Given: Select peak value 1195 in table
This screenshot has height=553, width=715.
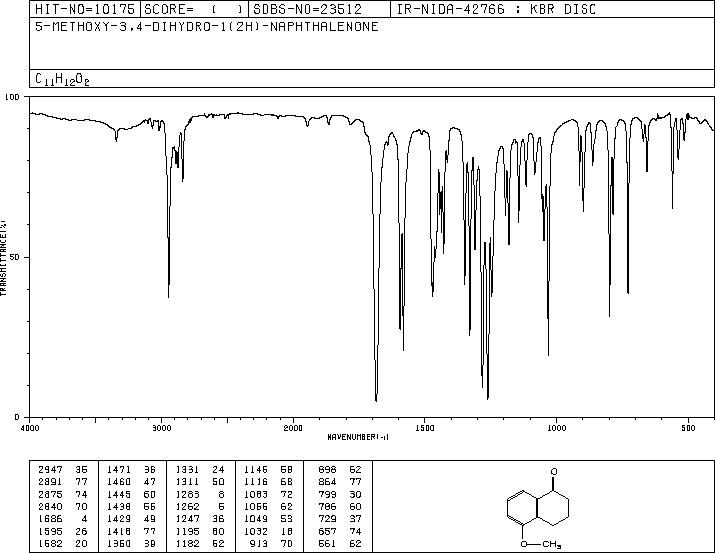Looking at the screenshot, I should 187,532.
